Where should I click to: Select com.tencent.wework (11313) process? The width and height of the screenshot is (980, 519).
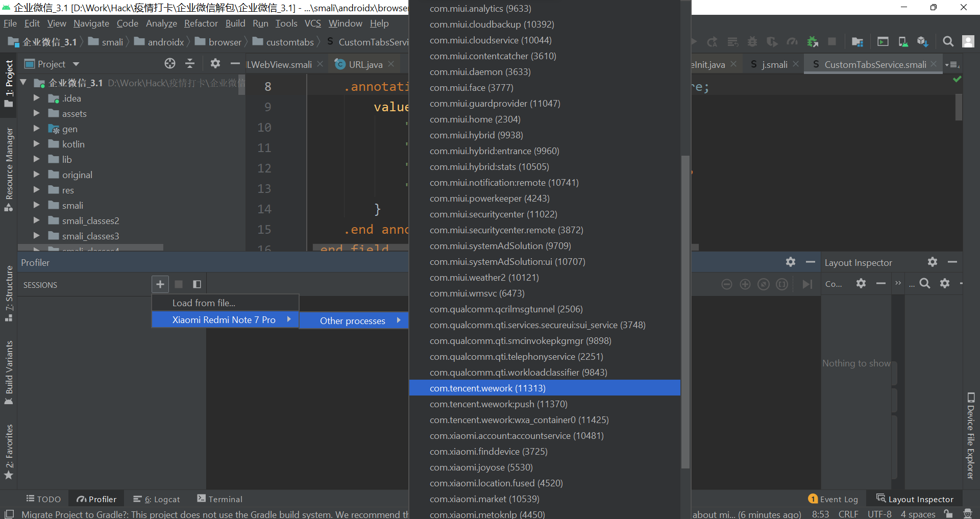tap(545, 388)
